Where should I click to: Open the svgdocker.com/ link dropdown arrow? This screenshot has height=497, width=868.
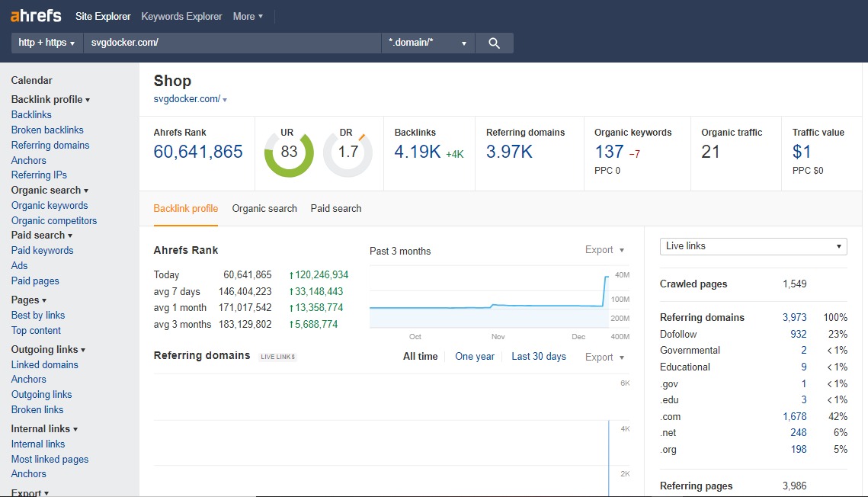(x=225, y=100)
